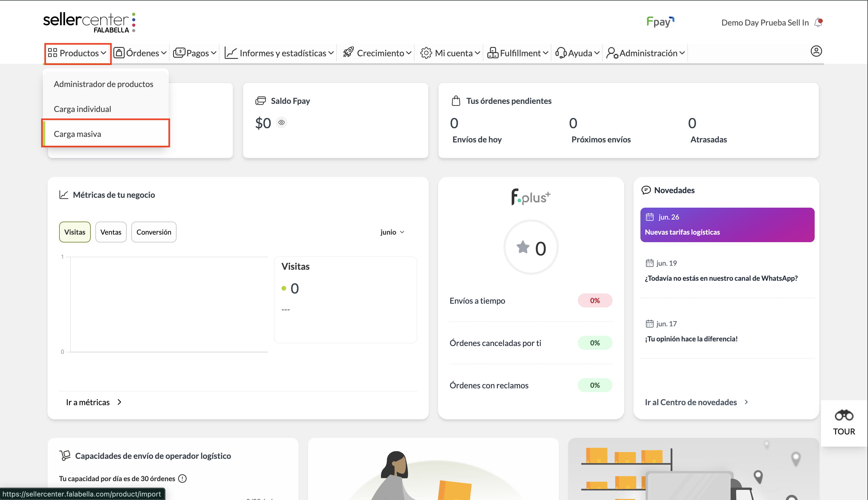Expand the Pagos menu chevron
The width and height of the screenshot is (868, 500).
[x=213, y=53]
